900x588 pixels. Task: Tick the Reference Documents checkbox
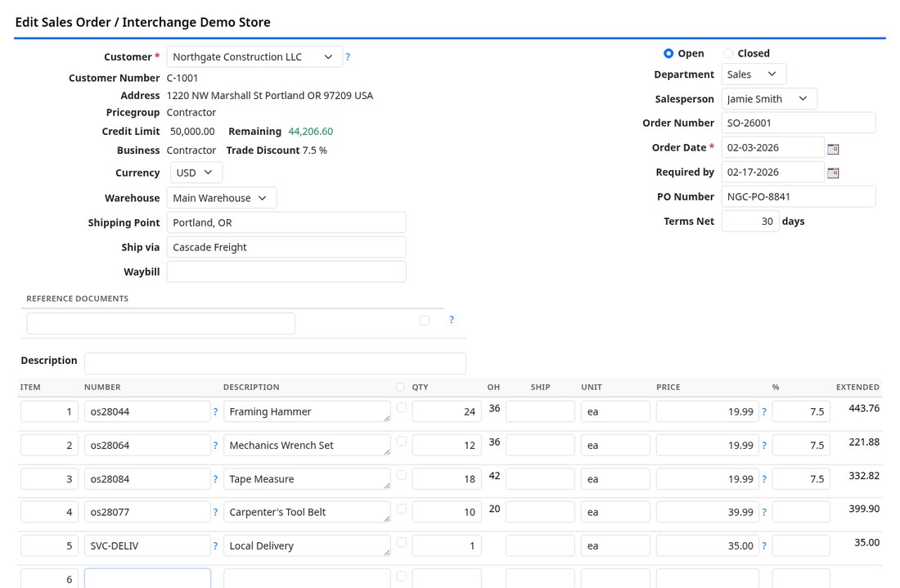[x=425, y=320]
